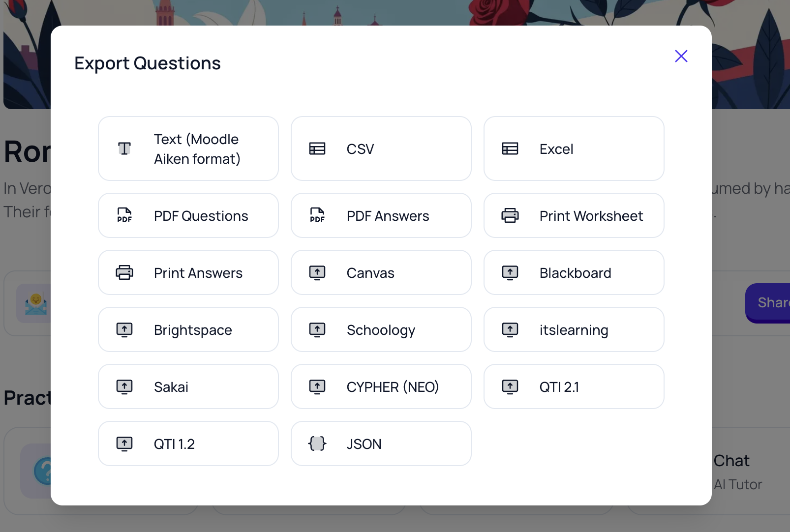Select Schoology as export target
790x532 pixels.
pyautogui.click(x=381, y=329)
